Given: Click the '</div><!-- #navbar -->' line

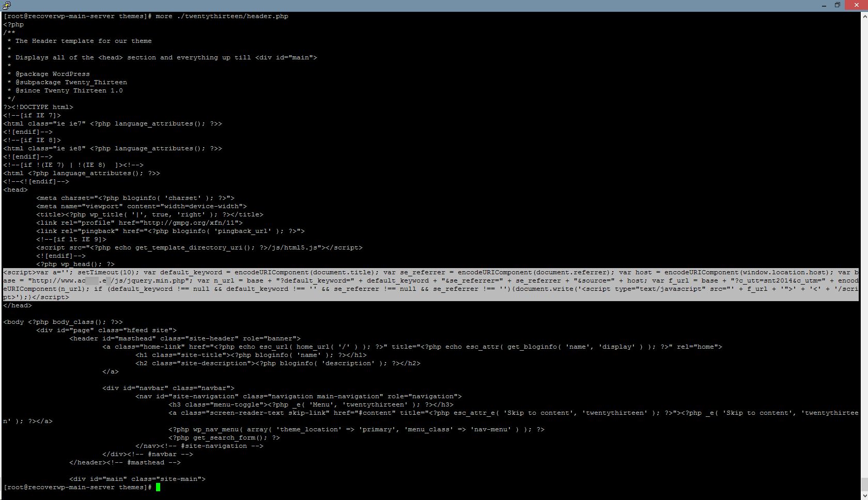Looking at the screenshot, I should click(x=148, y=454).
